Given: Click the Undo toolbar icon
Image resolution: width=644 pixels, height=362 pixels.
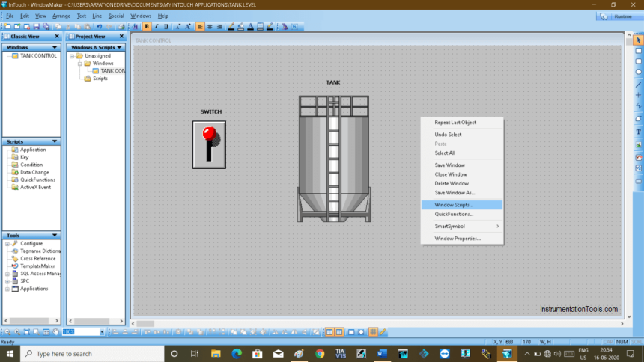Looking at the screenshot, I should click(x=99, y=26).
